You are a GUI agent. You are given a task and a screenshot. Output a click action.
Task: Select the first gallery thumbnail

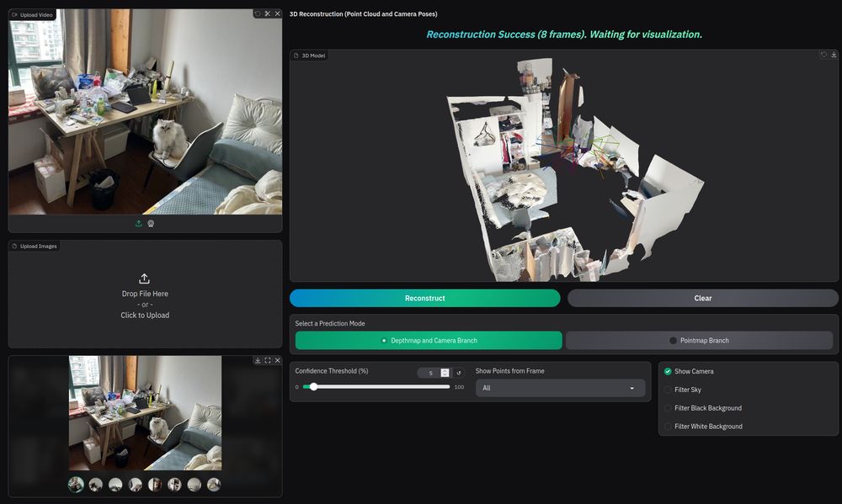point(76,485)
